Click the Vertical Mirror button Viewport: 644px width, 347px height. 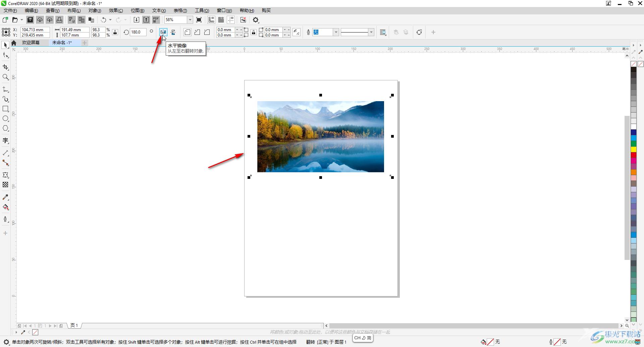pyautogui.click(x=173, y=32)
